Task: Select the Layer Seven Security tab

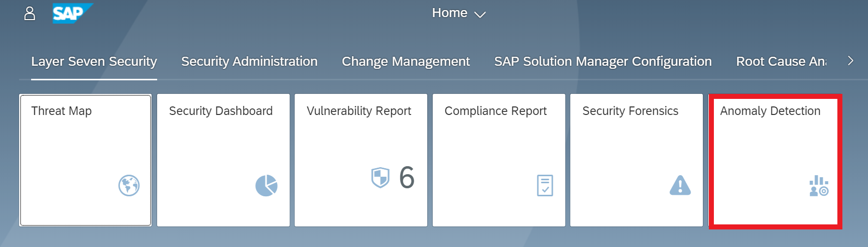Action: 94,61
